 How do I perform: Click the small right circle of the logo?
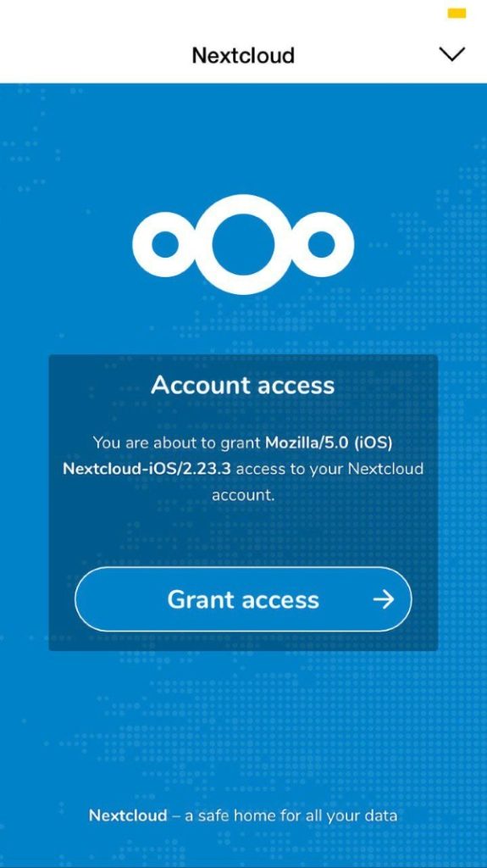click(x=322, y=244)
